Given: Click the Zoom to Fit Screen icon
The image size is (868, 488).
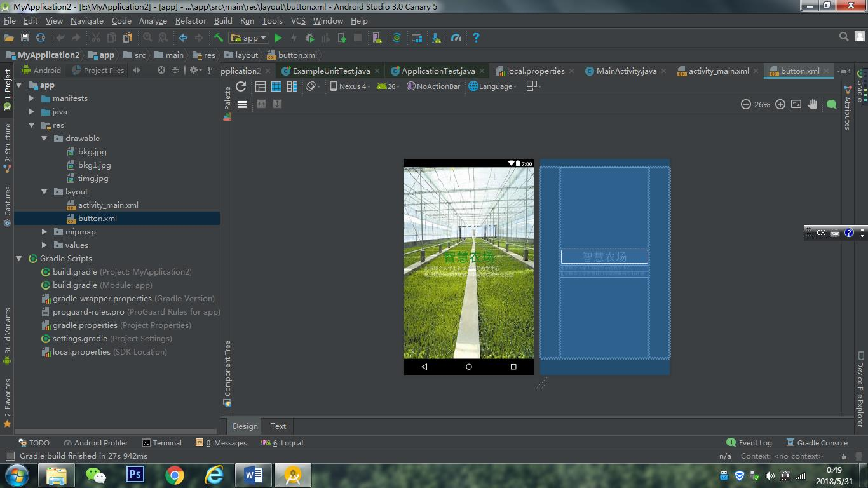Looking at the screenshot, I should coord(796,104).
